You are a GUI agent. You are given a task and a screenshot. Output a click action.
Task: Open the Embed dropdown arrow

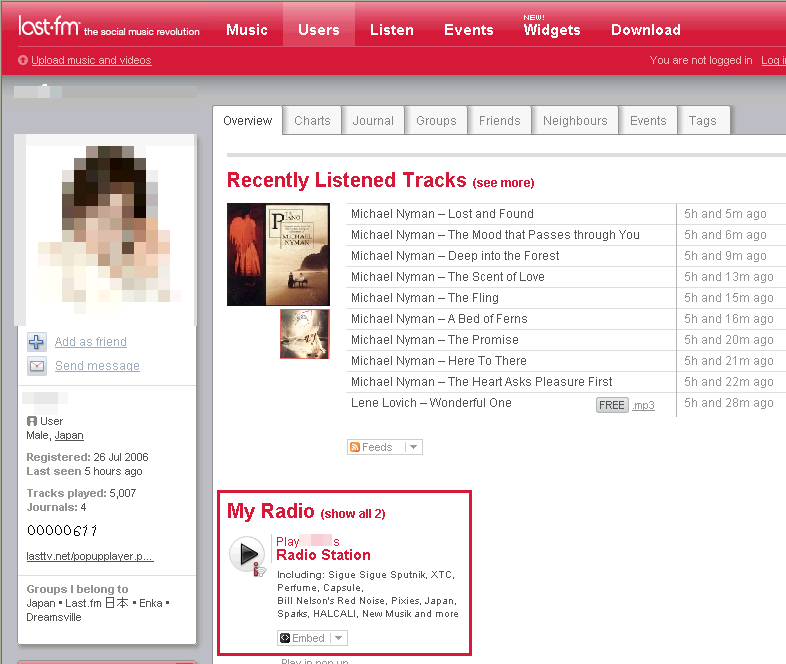coord(339,638)
